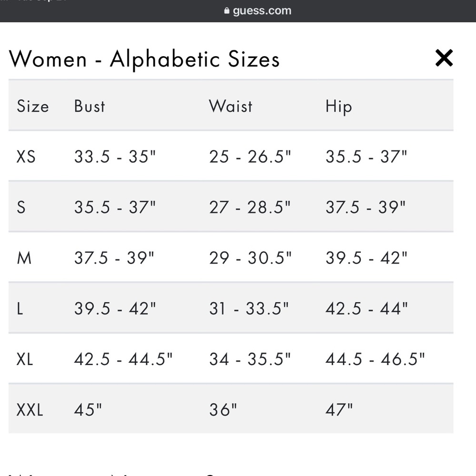Click the XL size row label
The image size is (476, 476).
[x=25, y=359]
